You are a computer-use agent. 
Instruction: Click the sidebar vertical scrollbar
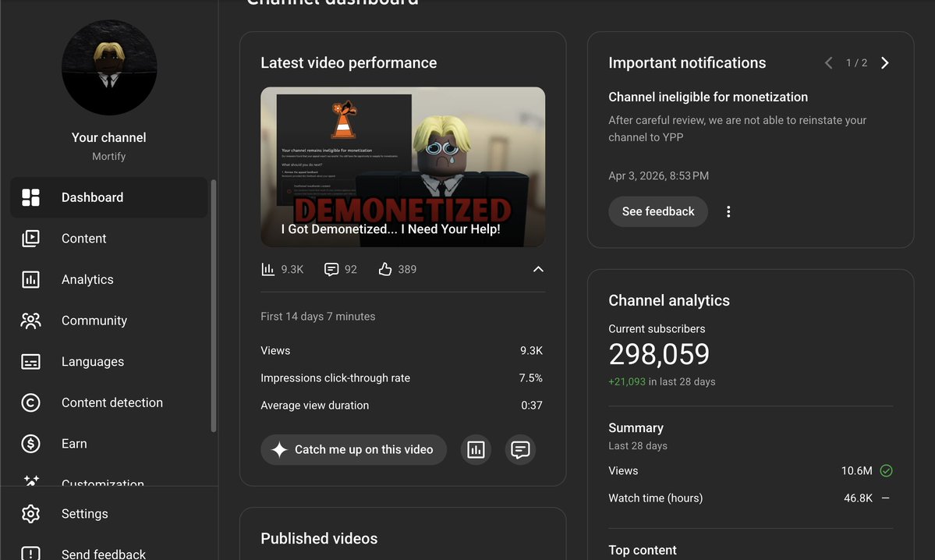pyautogui.click(x=214, y=306)
